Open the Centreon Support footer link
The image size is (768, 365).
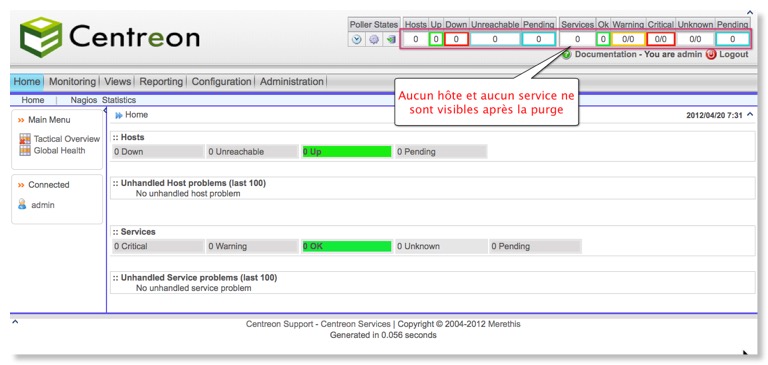280,324
